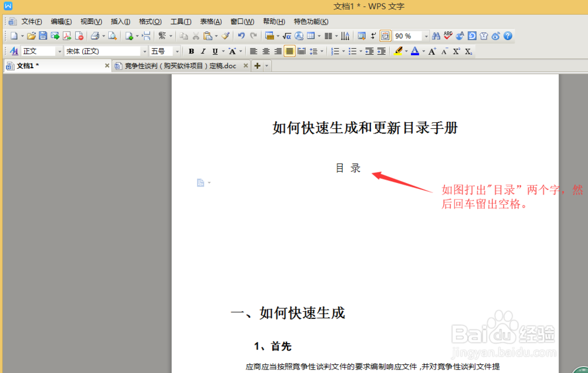Expand the underline style dropdown arrow
The width and height of the screenshot is (588, 373).
pyautogui.click(x=223, y=51)
